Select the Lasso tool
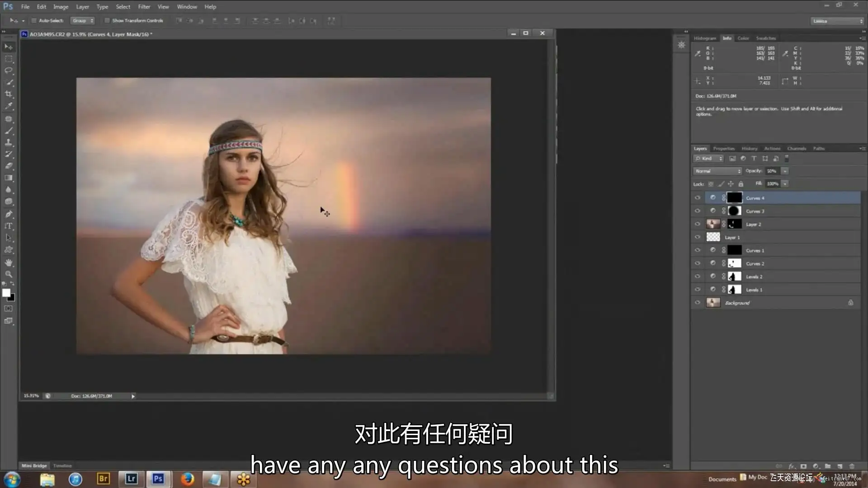 coord(9,70)
